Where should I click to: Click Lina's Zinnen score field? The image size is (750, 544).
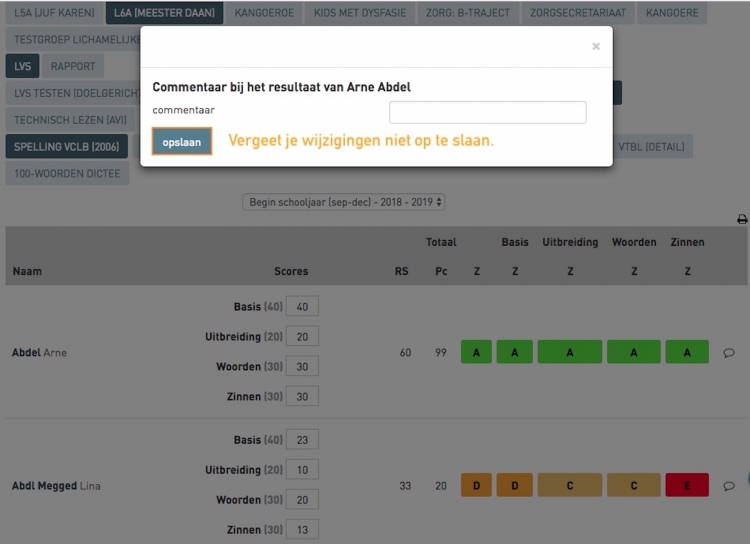[x=302, y=529]
